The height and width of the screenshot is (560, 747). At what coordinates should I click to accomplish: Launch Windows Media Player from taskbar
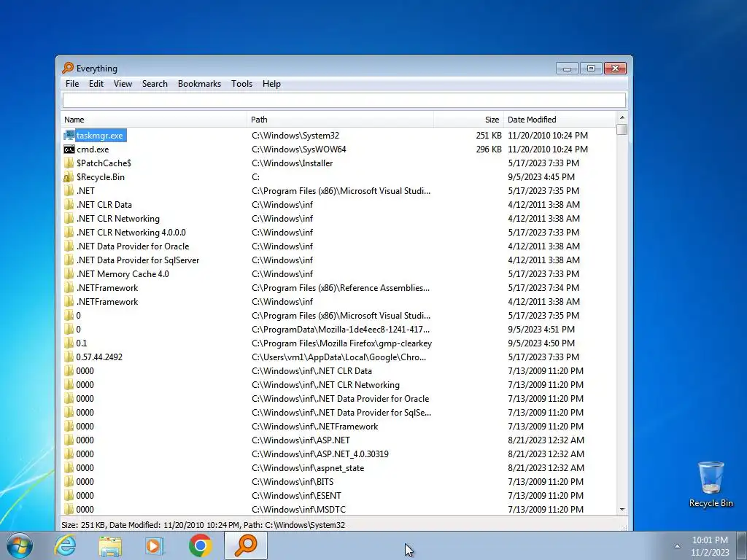click(155, 545)
